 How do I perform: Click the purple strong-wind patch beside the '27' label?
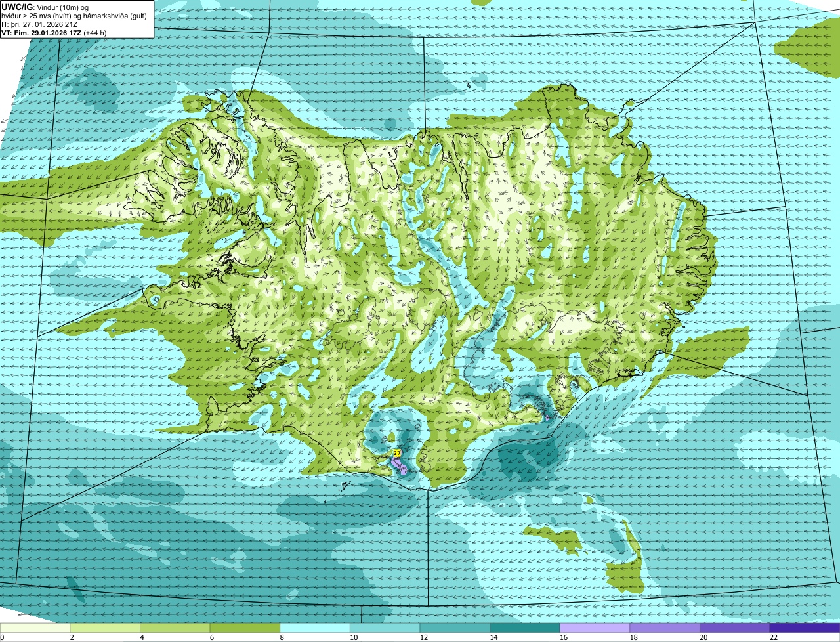[x=399, y=465]
